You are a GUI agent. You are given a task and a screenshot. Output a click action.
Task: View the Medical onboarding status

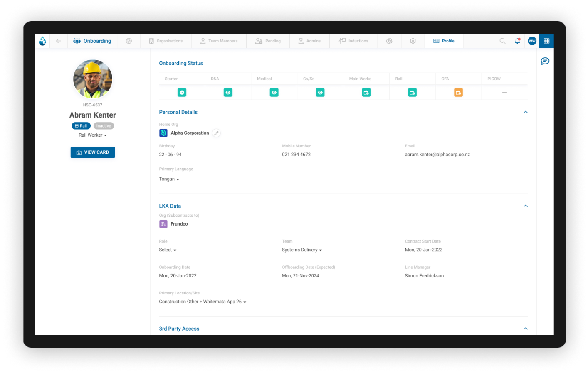[274, 93]
